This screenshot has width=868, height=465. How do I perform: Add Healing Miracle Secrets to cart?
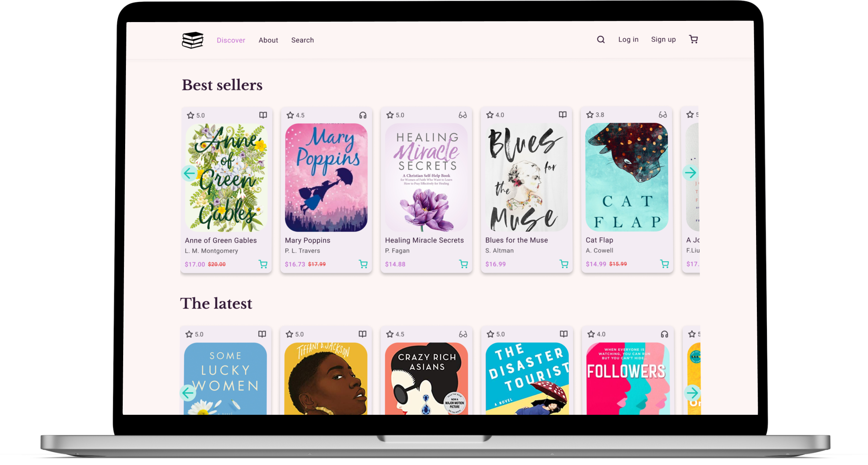pos(463,264)
